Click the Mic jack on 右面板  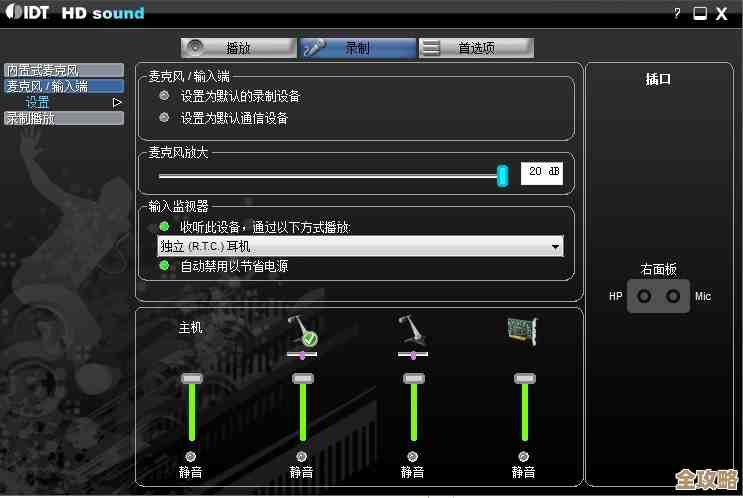(x=673, y=296)
